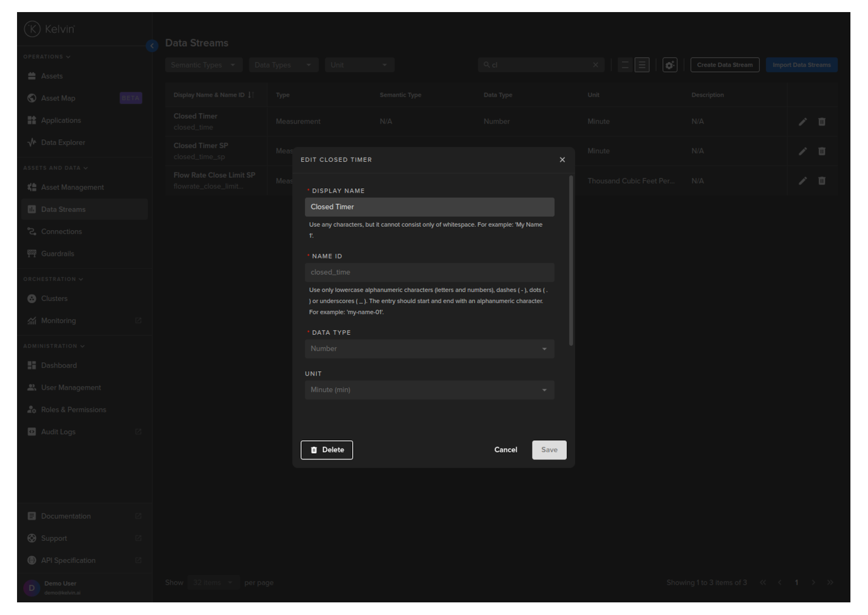This screenshot has width=868, height=615.
Task: Clear the search field with X icon
Action: pos(596,65)
